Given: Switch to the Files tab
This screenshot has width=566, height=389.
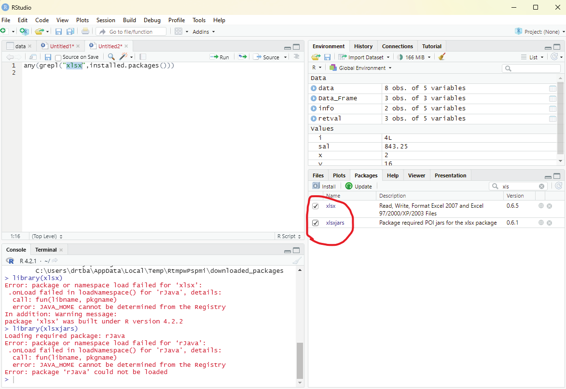Looking at the screenshot, I should [318, 175].
